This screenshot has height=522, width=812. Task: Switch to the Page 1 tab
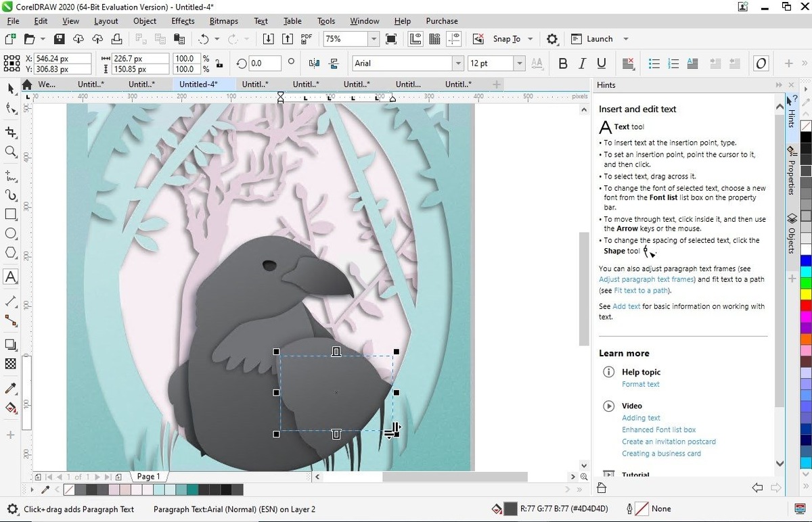148,477
